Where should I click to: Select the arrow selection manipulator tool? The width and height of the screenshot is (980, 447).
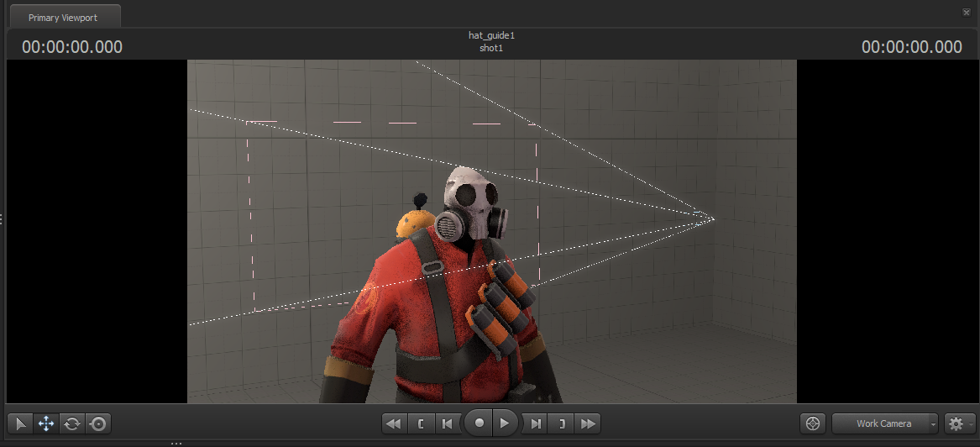point(21,423)
